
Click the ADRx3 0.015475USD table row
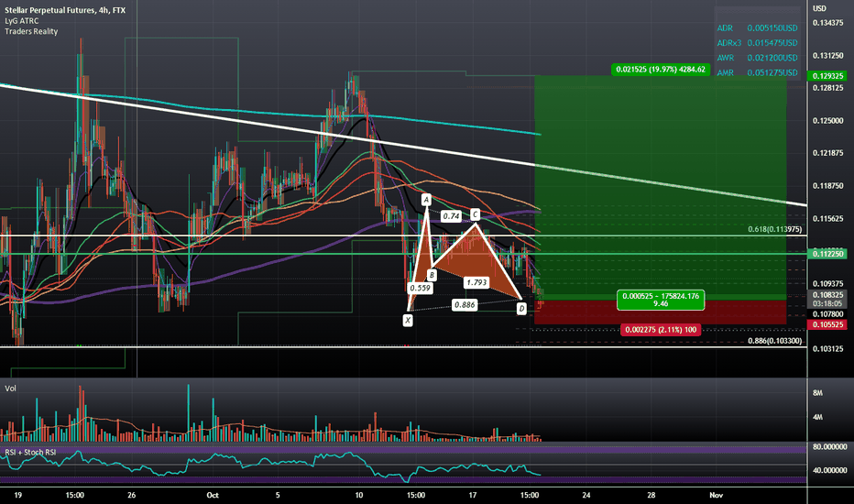click(757, 42)
